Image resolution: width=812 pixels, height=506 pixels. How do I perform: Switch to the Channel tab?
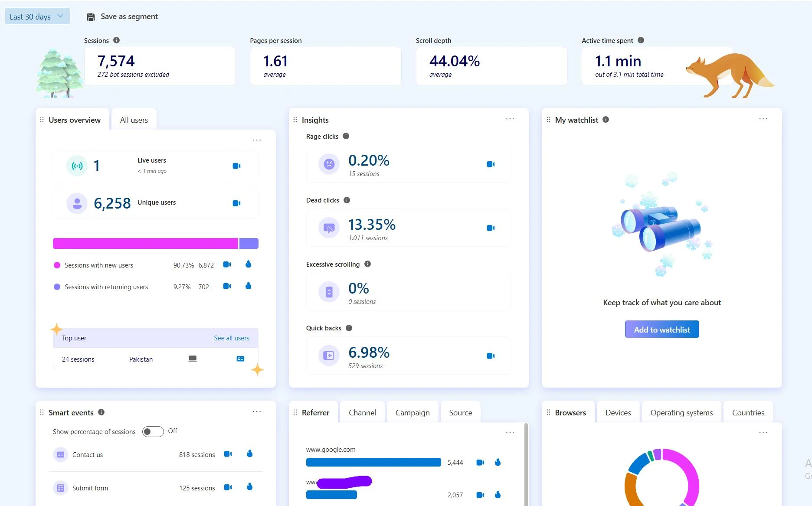(x=362, y=413)
